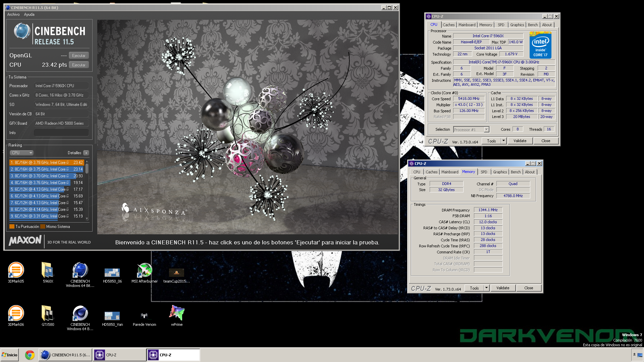
Task: Open Caches tab in bottom CPU-Z
Action: [431, 172]
